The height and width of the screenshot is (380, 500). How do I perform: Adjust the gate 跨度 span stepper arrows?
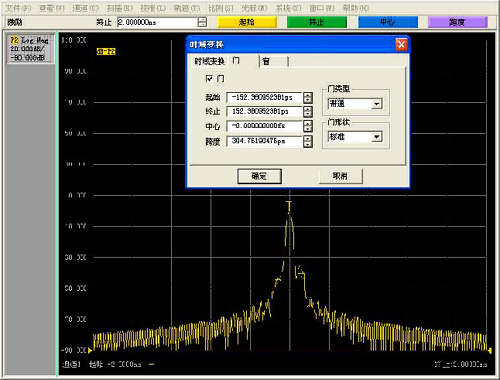[x=308, y=141]
